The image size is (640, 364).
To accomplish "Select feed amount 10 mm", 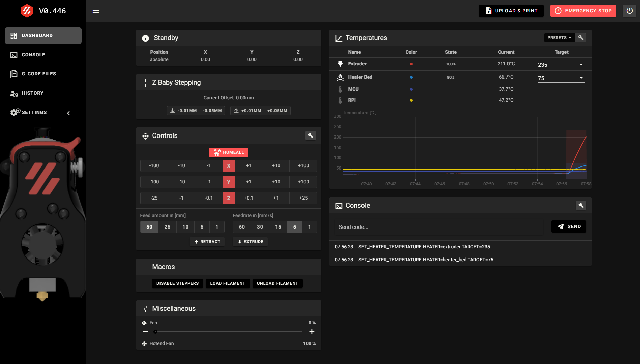I will 185,227.
